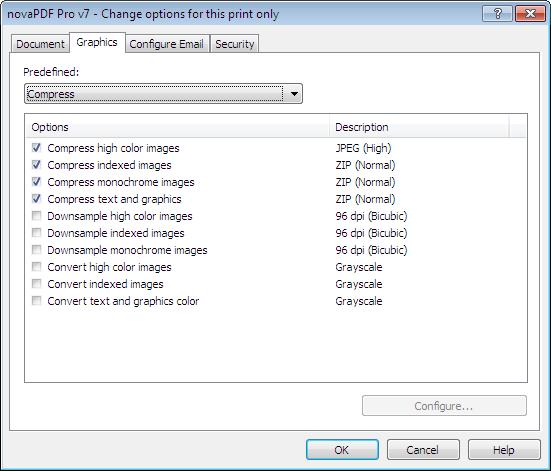Screen dimensions: 551x471
Task: Tick Convert text and graphics color
Action: (x=37, y=301)
